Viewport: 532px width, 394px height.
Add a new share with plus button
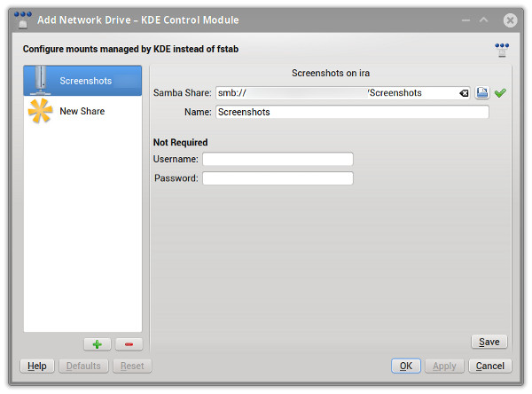[98, 344]
